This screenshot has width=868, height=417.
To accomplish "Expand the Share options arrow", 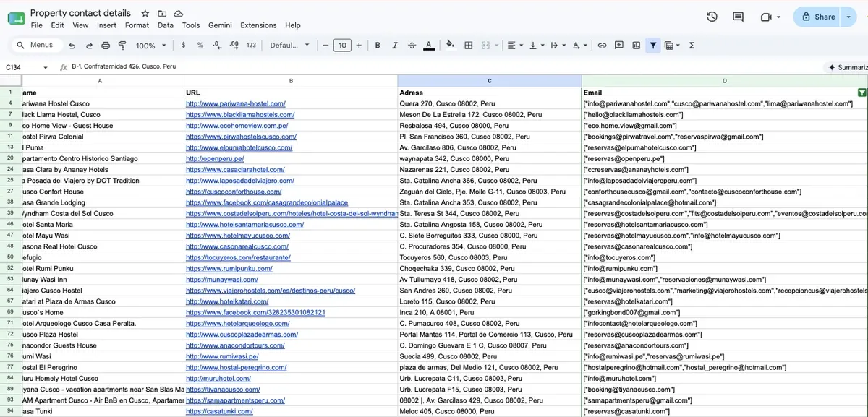I will pyautogui.click(x=848, y=17).
